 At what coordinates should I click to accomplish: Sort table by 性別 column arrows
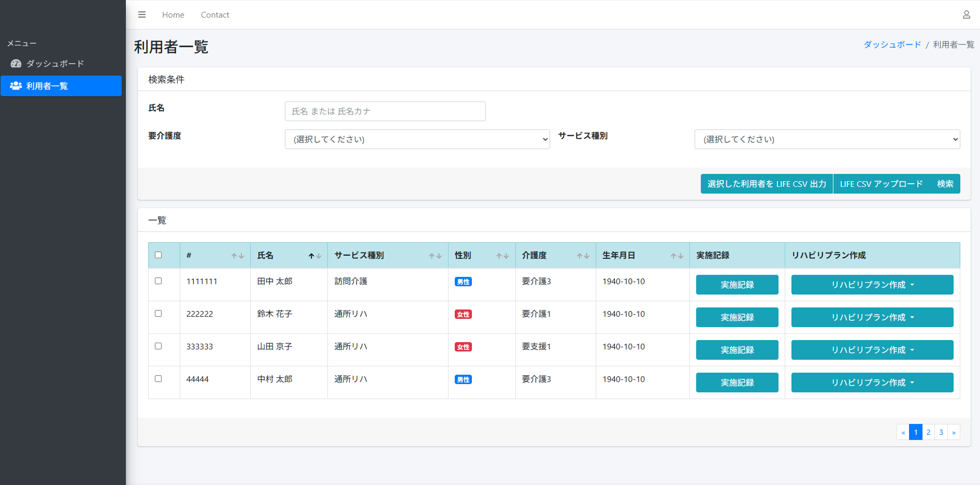(502, 256)
